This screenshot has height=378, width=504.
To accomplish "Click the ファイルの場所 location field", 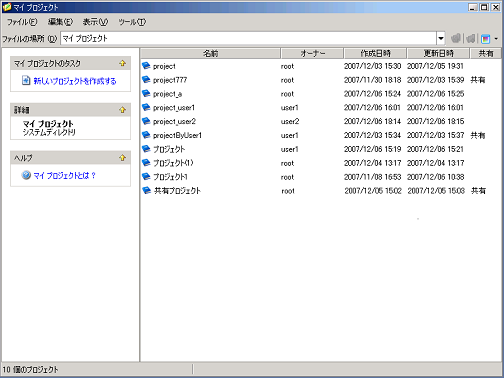I will [248, 39].
